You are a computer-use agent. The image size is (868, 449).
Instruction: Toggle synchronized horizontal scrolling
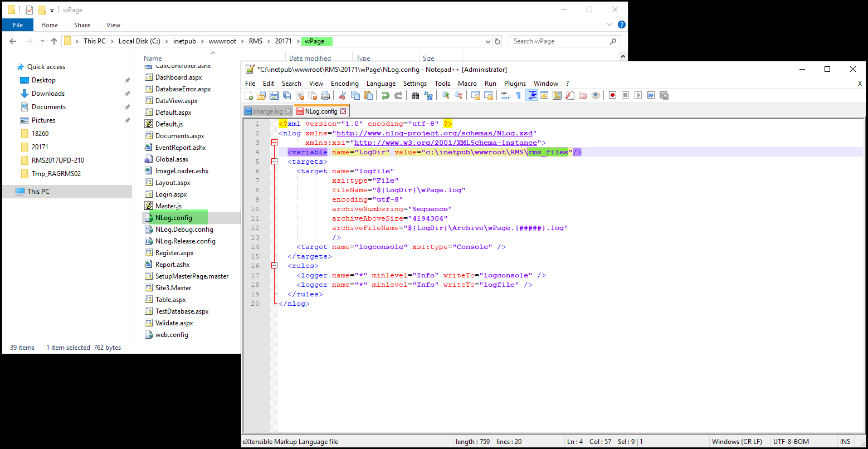tap(488, 95)
